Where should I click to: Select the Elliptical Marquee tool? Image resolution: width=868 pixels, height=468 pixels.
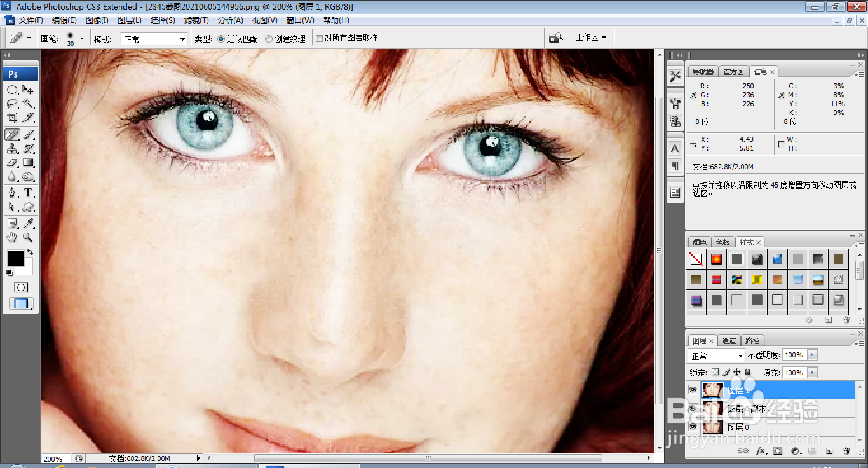[12, 89]
